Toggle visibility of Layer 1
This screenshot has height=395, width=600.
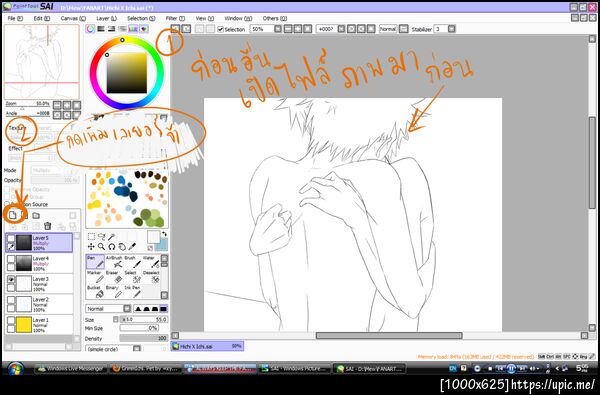point(11,320)
